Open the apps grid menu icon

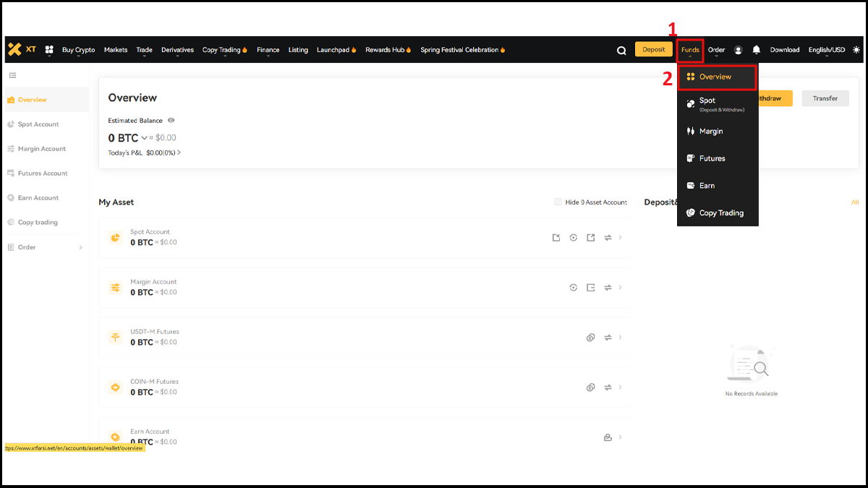click(49, 50)
